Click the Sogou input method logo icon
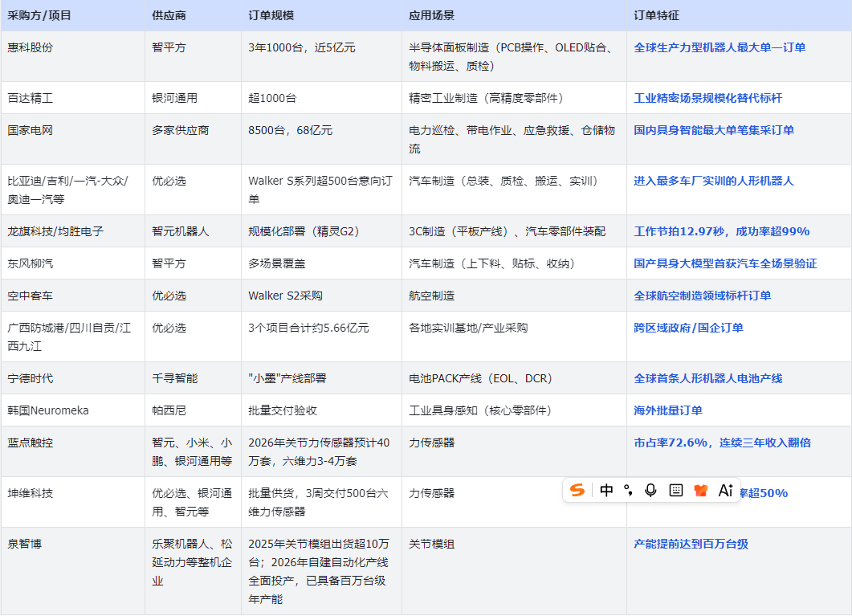This screenshot has height=616, width=852. pyautogui.click(x=577, y=490)
